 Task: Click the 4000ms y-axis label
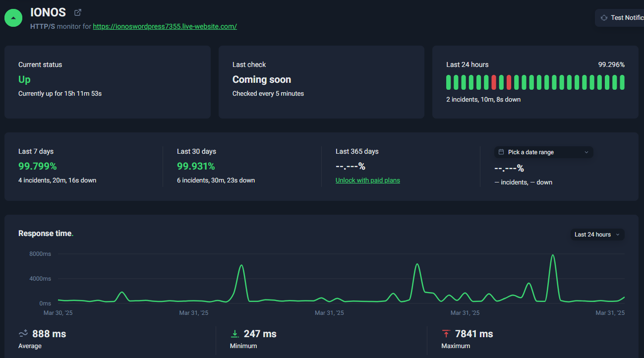[40, 279]
